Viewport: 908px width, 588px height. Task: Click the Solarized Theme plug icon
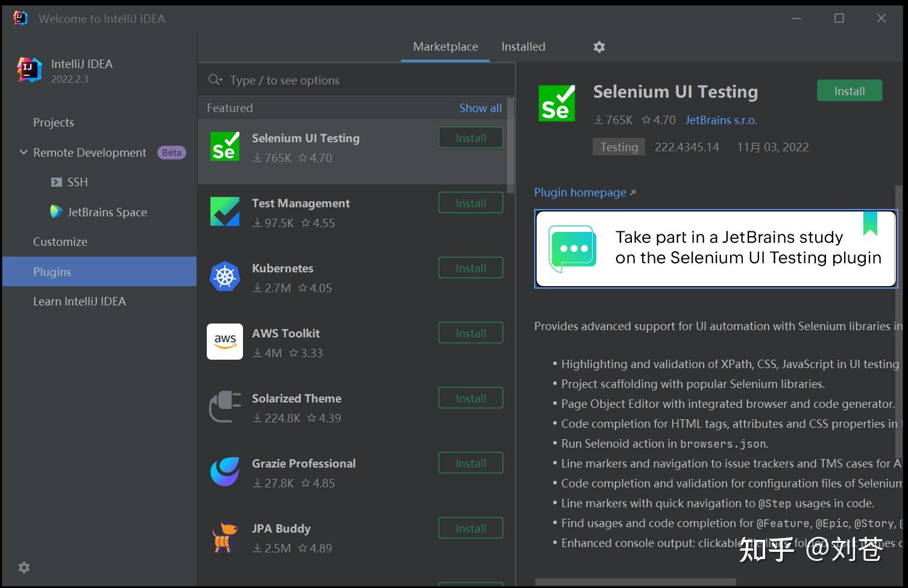(224, 407)
